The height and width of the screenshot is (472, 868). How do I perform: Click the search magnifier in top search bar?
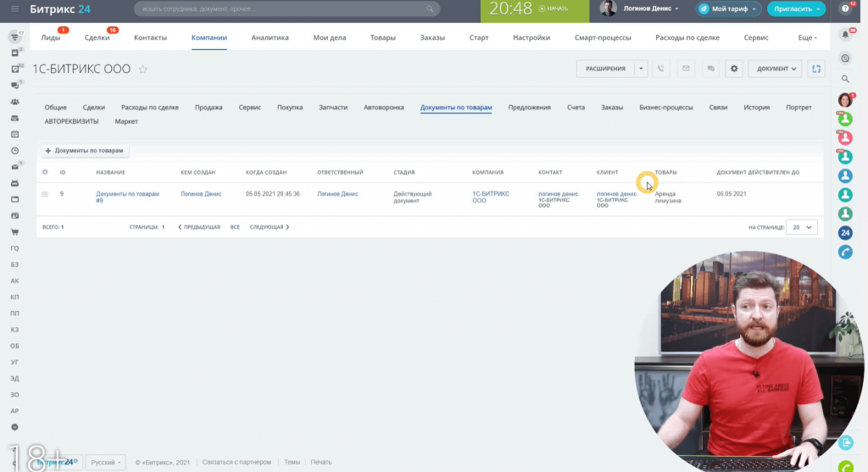430,8
